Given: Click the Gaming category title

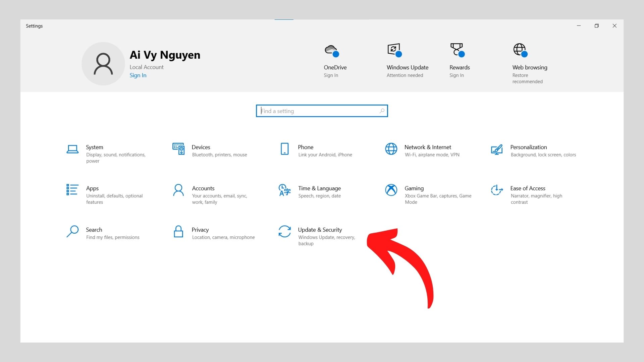Looking at the screenshot, I should click(414, 188).
